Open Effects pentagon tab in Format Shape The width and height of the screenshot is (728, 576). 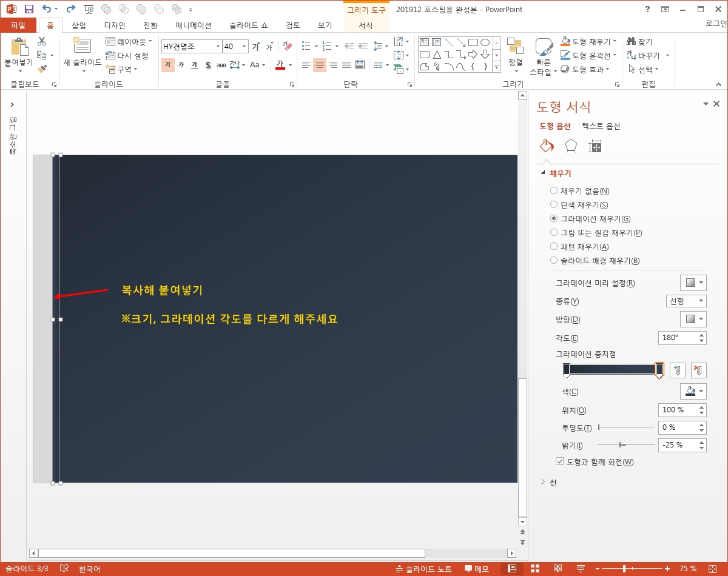pos(571,146)
